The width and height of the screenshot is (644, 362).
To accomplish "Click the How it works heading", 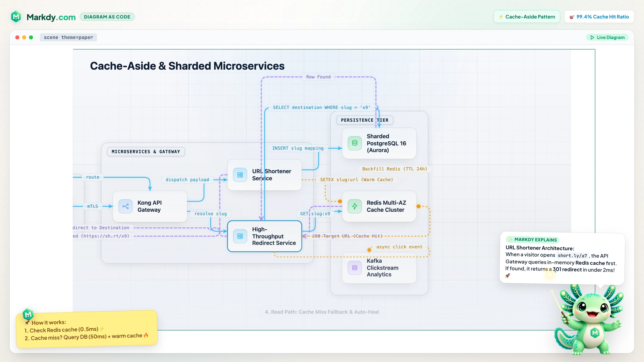I will tap(49, 323).
